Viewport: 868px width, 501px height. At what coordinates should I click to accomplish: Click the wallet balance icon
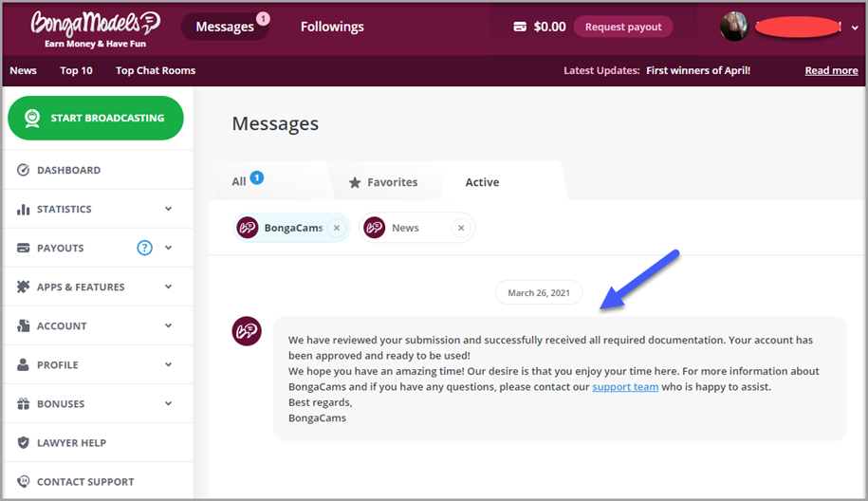pyautogui.click(x=520, y=27)
